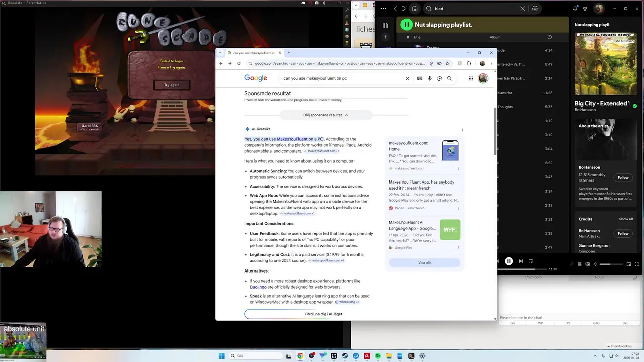Viewport: 644px width, 362px height.
Task: Click the Visa alla button
Action: [x=425, y=262]
